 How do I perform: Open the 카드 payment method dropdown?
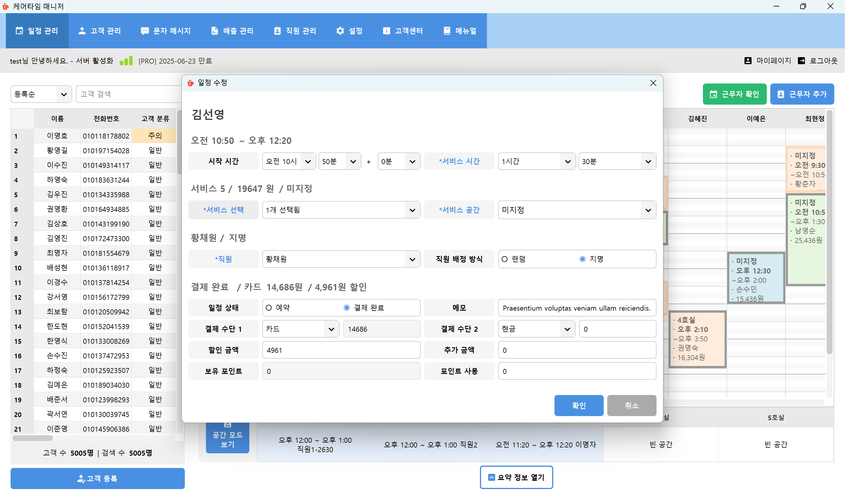click(300, 329)
